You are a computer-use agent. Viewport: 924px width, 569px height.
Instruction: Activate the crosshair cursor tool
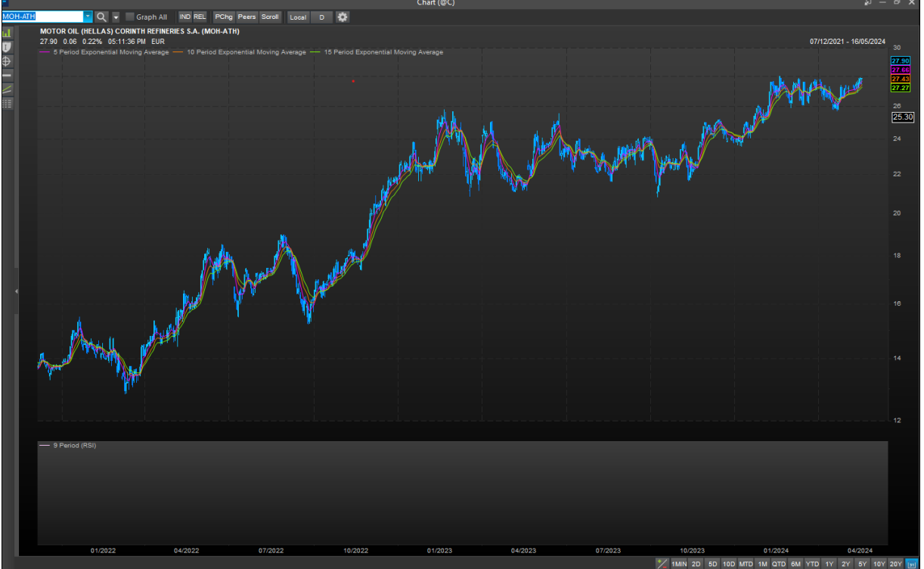(x=8, y=61)
